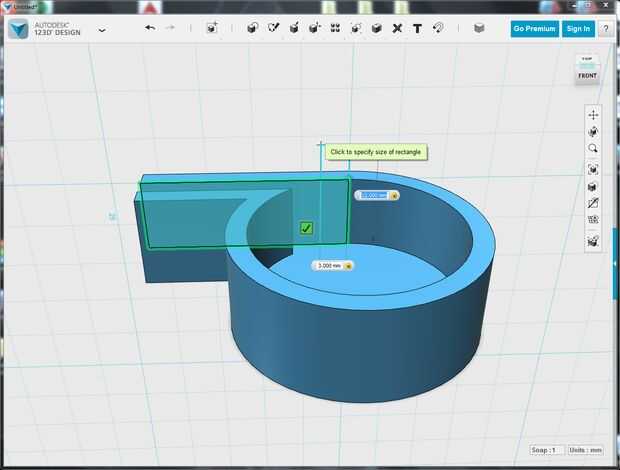Click the Sign In button

tap(578, 29)
